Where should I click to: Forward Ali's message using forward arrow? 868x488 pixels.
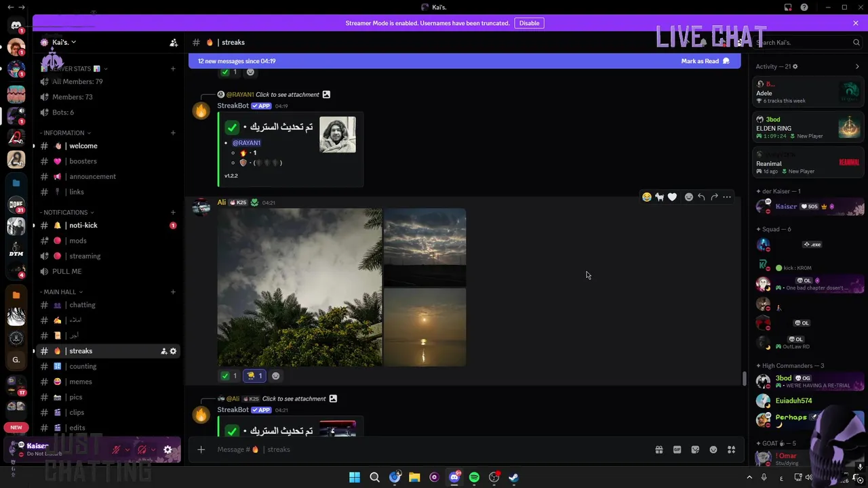(x=714, y=197)
